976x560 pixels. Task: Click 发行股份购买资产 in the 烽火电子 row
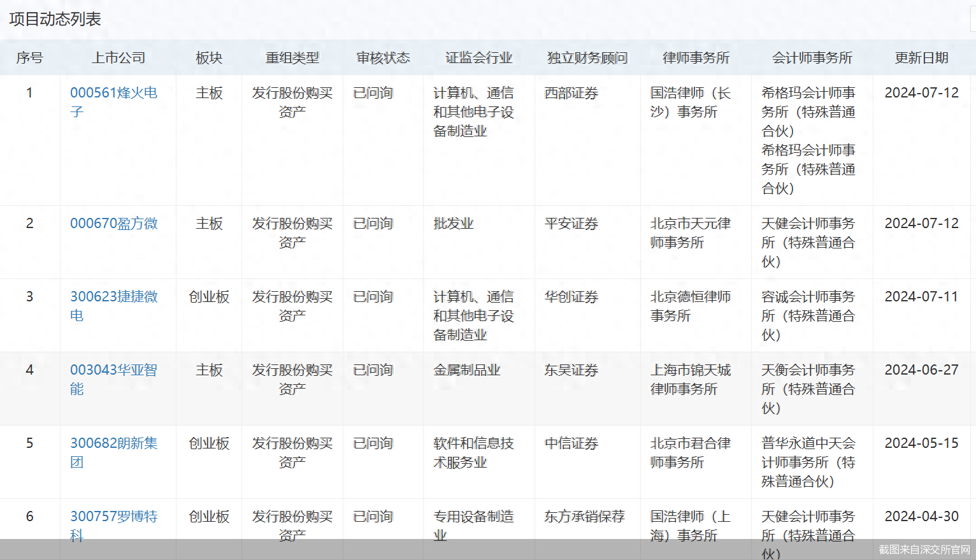click(292, 102)
